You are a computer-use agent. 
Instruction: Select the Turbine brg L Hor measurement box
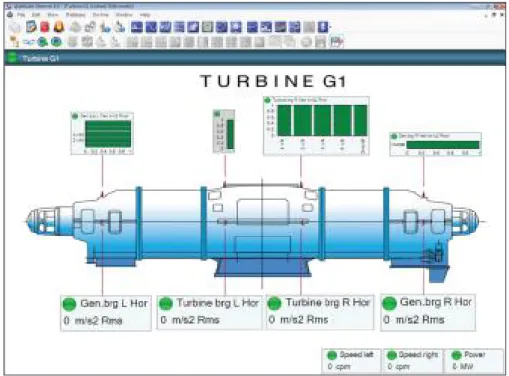(210, 312)
